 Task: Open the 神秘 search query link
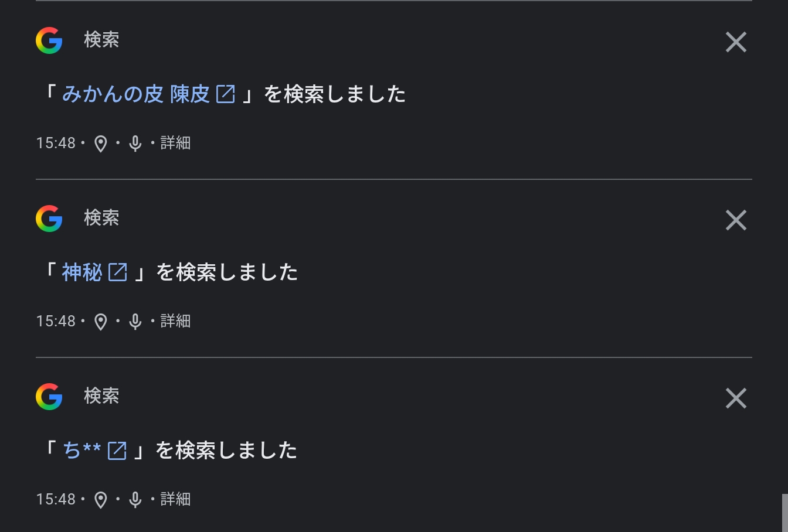(x=82, y=272)
